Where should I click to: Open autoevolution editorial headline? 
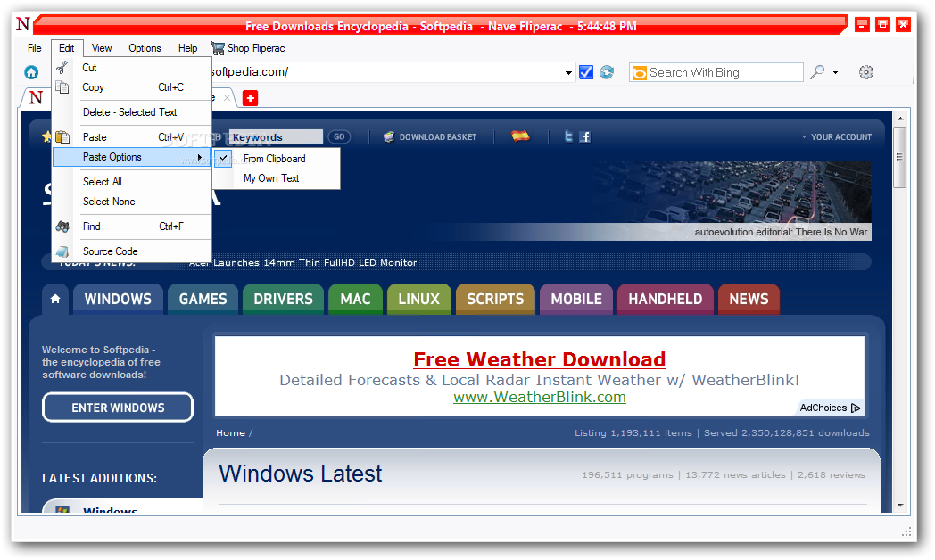point(781,233)
